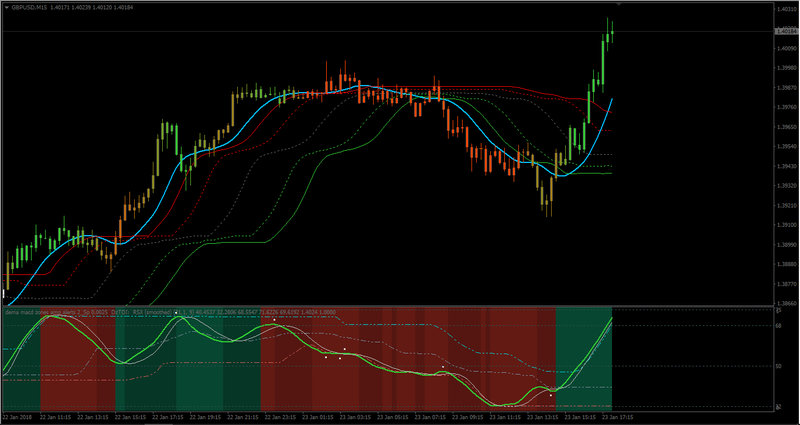Click the indicator level 68 label

click(779, 326)
